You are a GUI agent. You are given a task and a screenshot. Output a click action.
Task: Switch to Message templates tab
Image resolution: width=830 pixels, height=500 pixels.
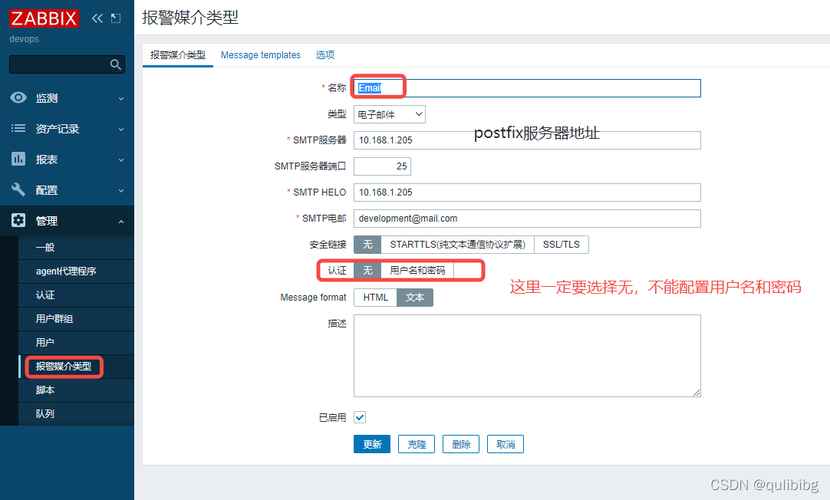click(x=260, y=55)
